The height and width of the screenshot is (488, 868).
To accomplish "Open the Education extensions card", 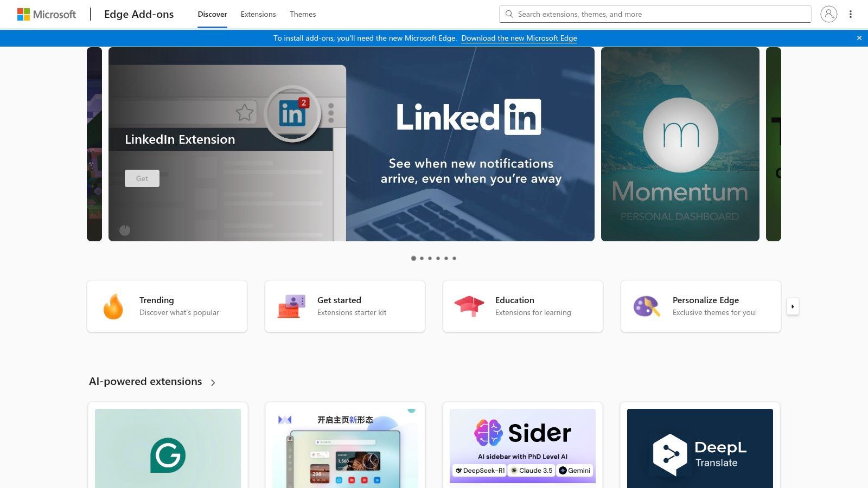I will tap(523, 306).
